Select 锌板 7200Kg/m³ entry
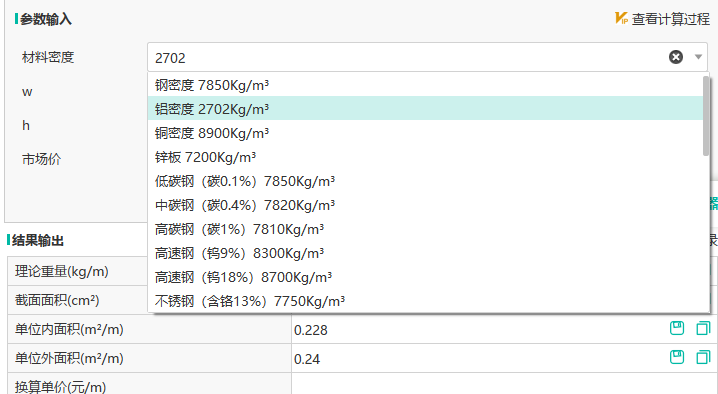 425,157
